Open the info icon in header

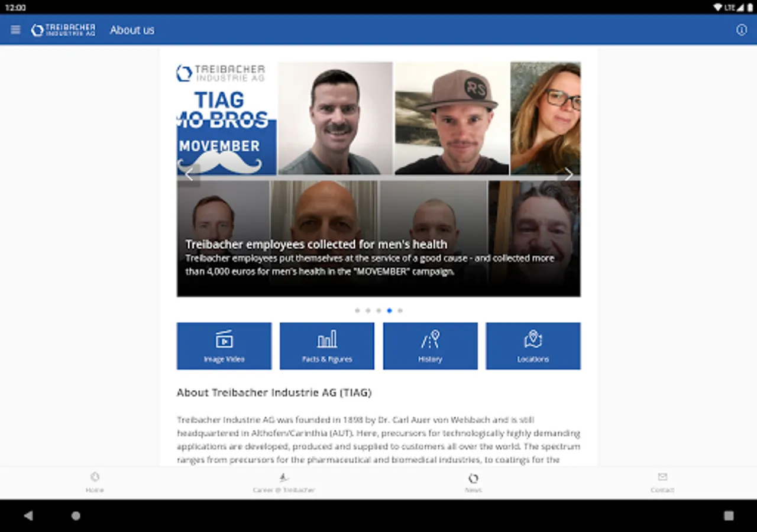(741, 30)
